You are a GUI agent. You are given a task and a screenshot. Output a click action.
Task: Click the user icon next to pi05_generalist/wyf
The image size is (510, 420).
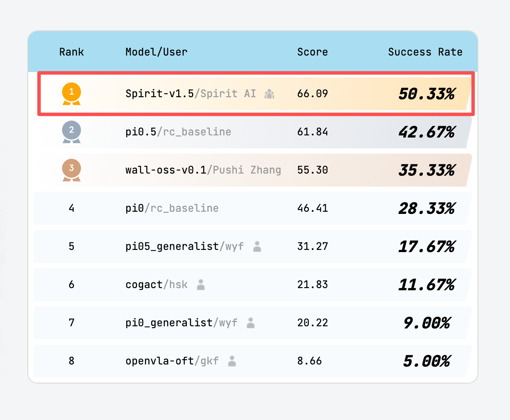(x=257, y=246)
